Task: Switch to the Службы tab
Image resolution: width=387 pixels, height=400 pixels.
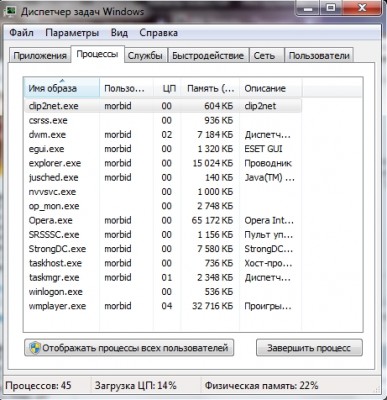Action: [145, 55]
